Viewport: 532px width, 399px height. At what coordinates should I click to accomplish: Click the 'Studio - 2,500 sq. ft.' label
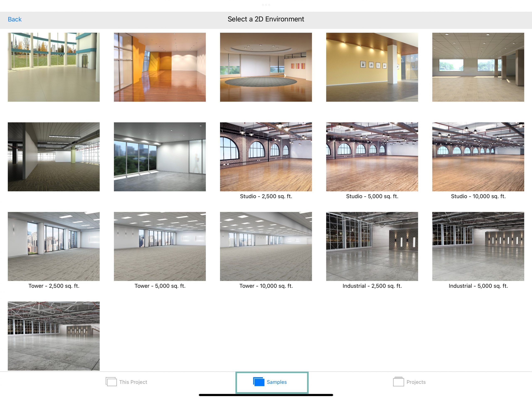point(266,196)
